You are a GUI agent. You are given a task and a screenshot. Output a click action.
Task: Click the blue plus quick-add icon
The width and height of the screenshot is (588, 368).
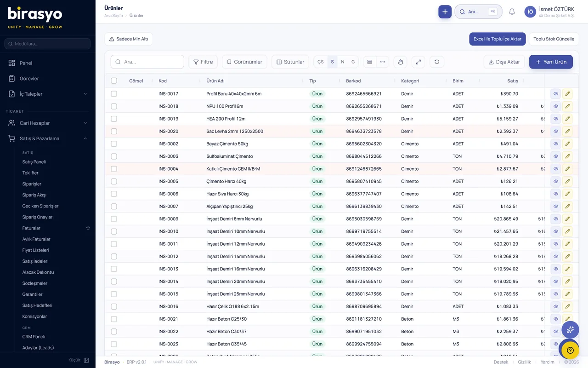tap(445, 12)
